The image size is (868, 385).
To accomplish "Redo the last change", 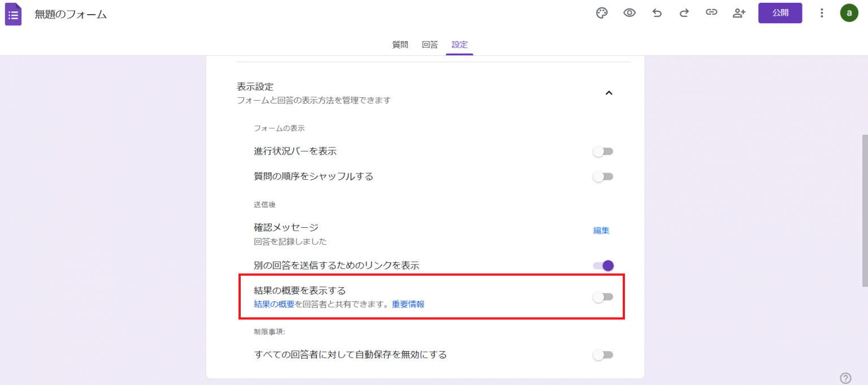I will click(684, 12).
